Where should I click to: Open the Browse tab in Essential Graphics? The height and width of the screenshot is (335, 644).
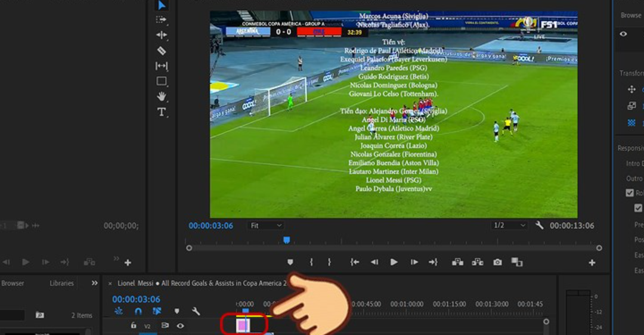pos(631,15)
